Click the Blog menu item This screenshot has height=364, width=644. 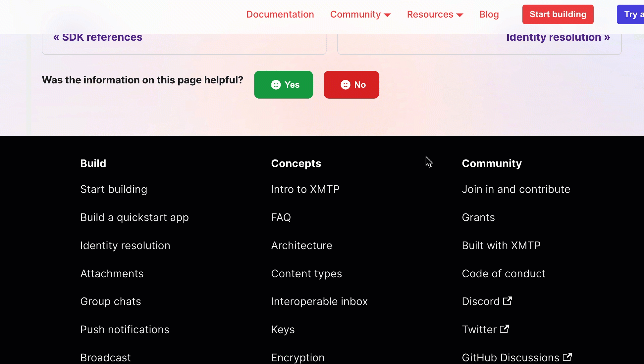click(x=490, y=15)
